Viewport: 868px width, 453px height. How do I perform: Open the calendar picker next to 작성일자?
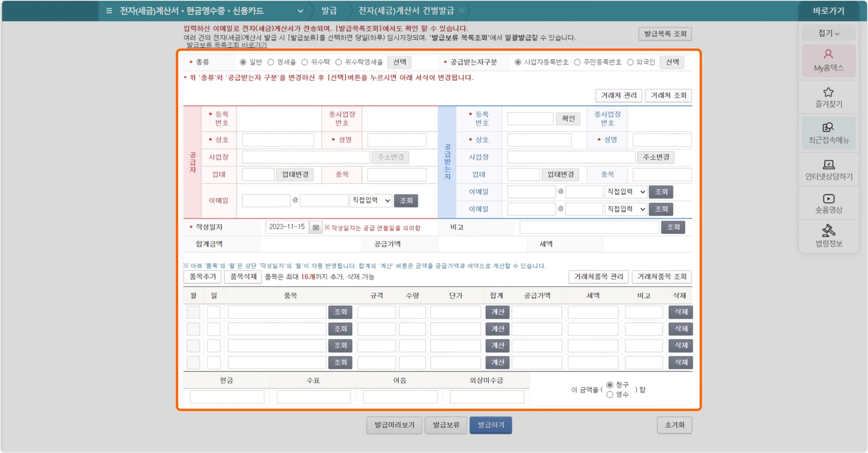point(315,227)
